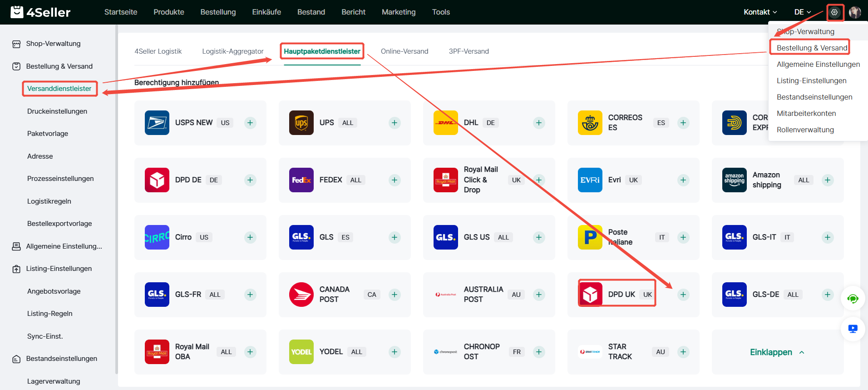
Task: Choose Rollenverwaltung in settings menu
Action: (x=805, y=130)
